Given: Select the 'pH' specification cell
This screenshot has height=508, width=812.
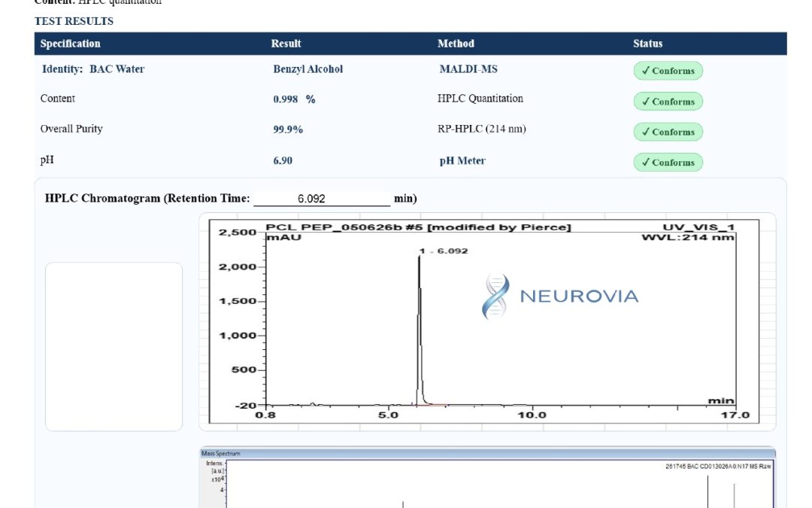Looking at the screenshot, I should [47, 160].
